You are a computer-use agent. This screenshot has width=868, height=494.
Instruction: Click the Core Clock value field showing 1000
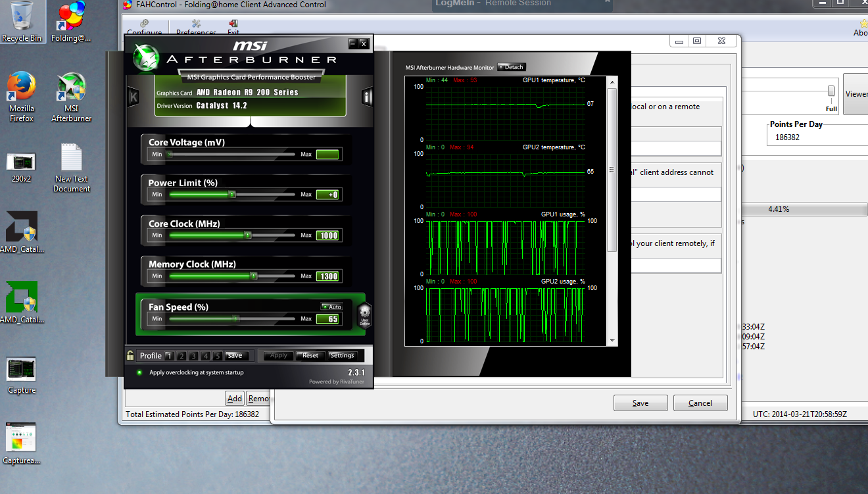(327, 235)
